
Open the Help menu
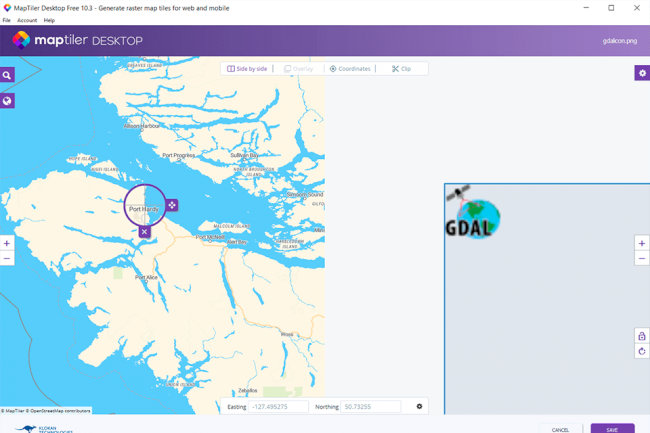tap(49, 20)
